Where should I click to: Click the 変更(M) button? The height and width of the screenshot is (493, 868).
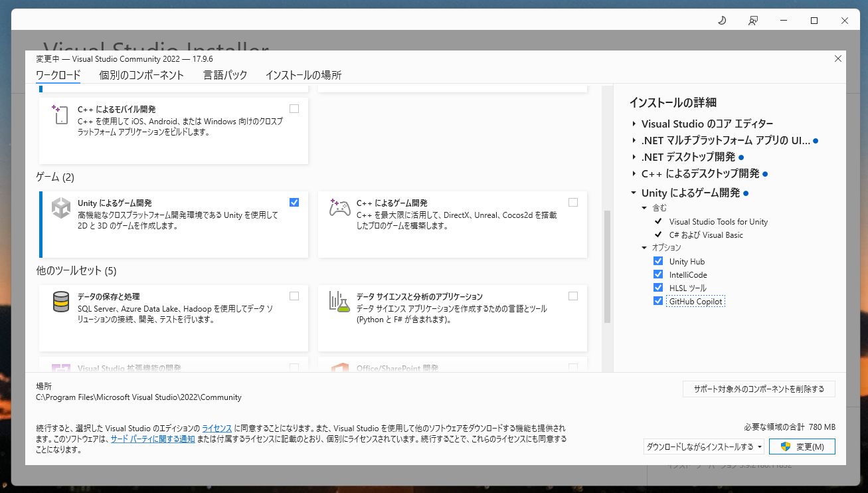(802, 446)
